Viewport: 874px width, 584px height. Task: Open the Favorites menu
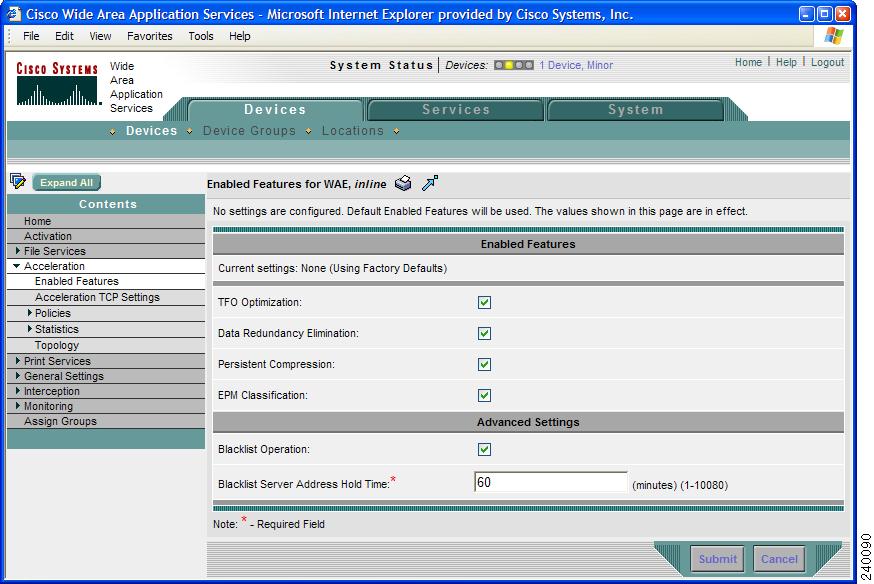pyautogui.click(x=149, y=36)
